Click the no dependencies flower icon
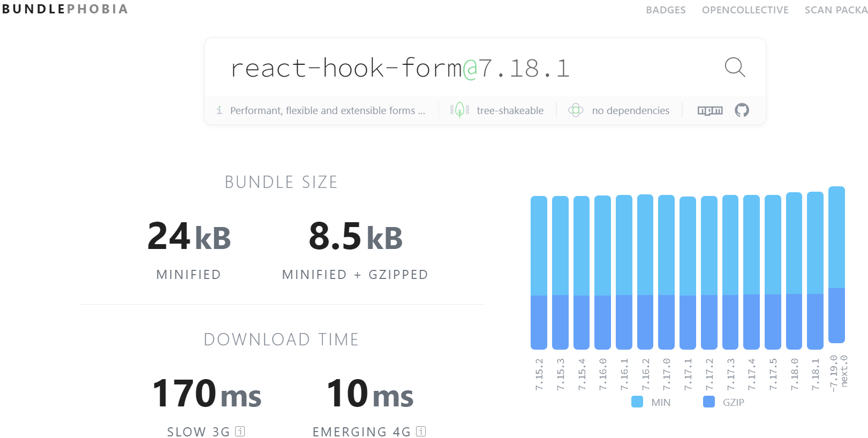Image resolution: width=868 pixels, height=438 pixels. point(576,110)
